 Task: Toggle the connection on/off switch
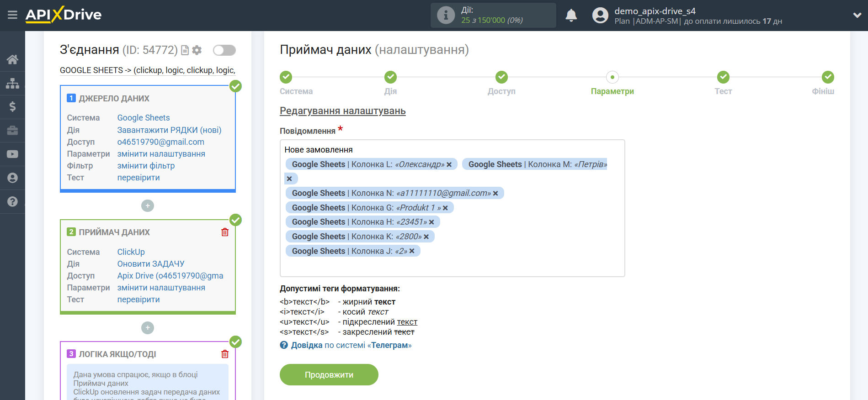point(224,50)
